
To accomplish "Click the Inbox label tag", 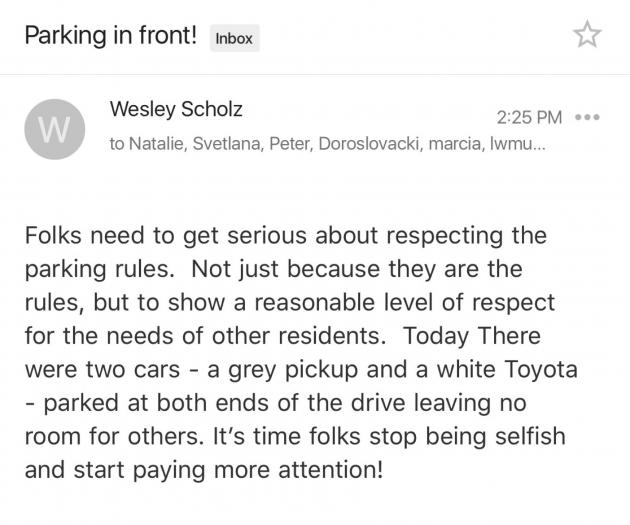I will coord(234,39).
